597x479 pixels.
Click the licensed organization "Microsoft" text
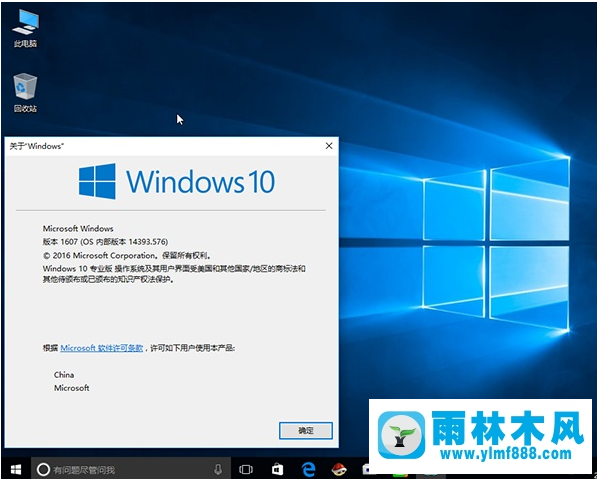pyautogui.click(x=72, y=388)
